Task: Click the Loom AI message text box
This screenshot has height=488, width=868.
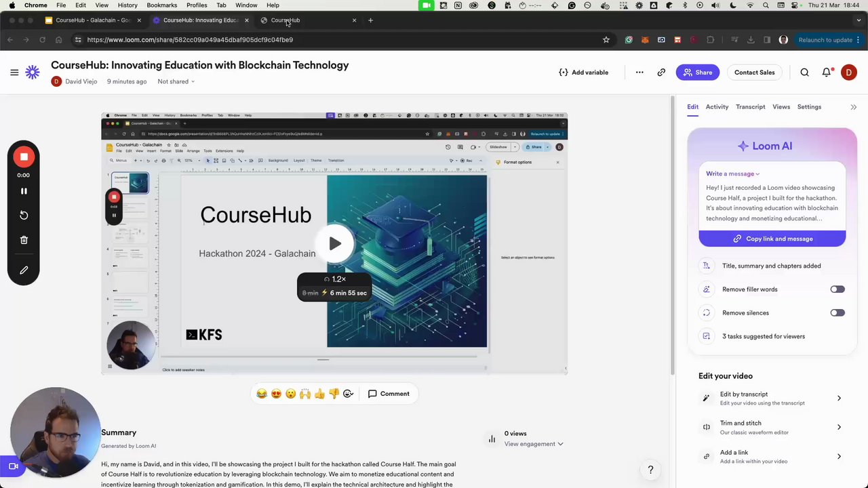Action: tap(772, 203)
